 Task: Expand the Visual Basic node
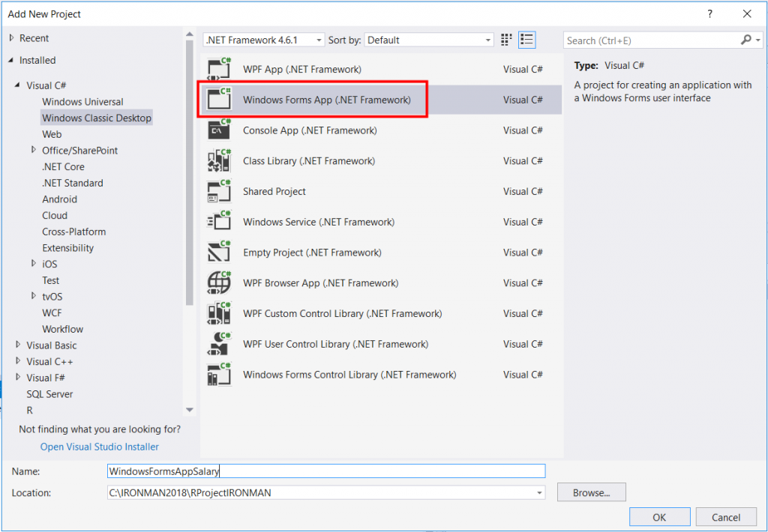[x=18, y=345]
